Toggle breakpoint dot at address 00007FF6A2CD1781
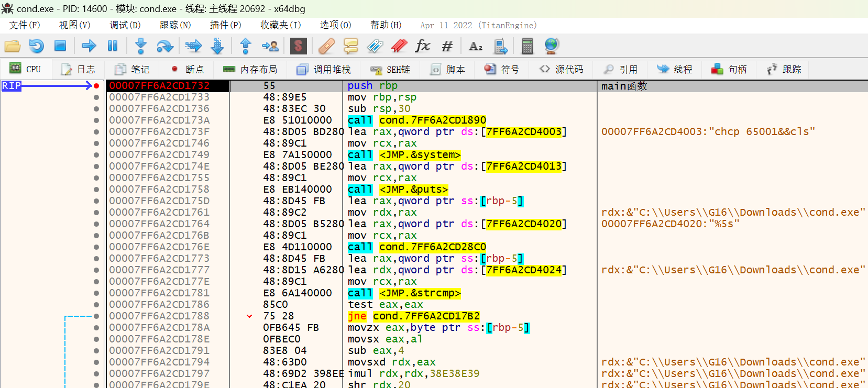Viewport: 868px width, 388px height. pos(96,293)
